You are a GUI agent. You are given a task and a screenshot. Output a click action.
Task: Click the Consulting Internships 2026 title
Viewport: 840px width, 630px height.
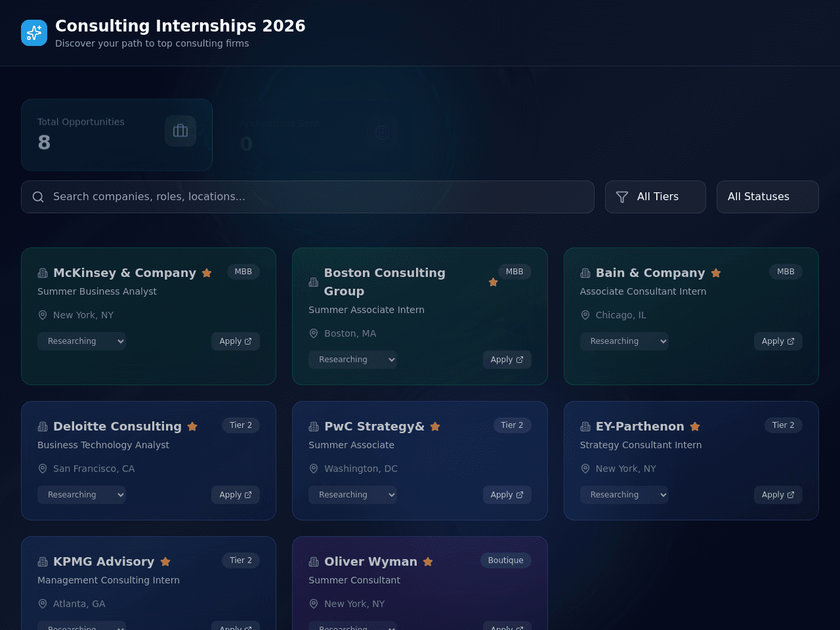tap(180, 26)
